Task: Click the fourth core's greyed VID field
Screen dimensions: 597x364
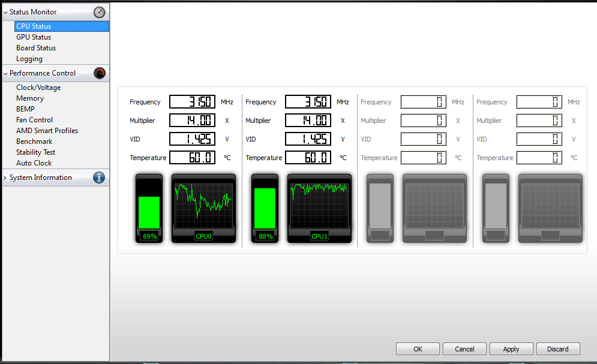Action: pyautogui.click(x=539, y=139)
